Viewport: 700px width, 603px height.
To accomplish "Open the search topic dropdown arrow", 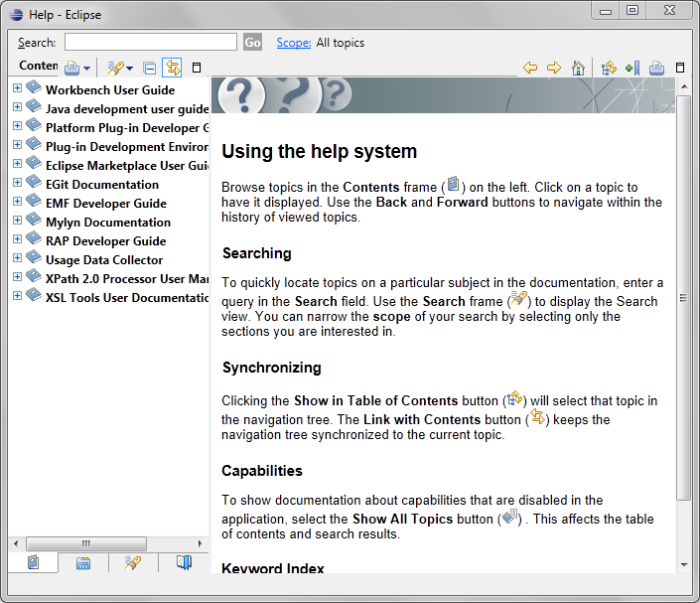I will click(129, 69).
